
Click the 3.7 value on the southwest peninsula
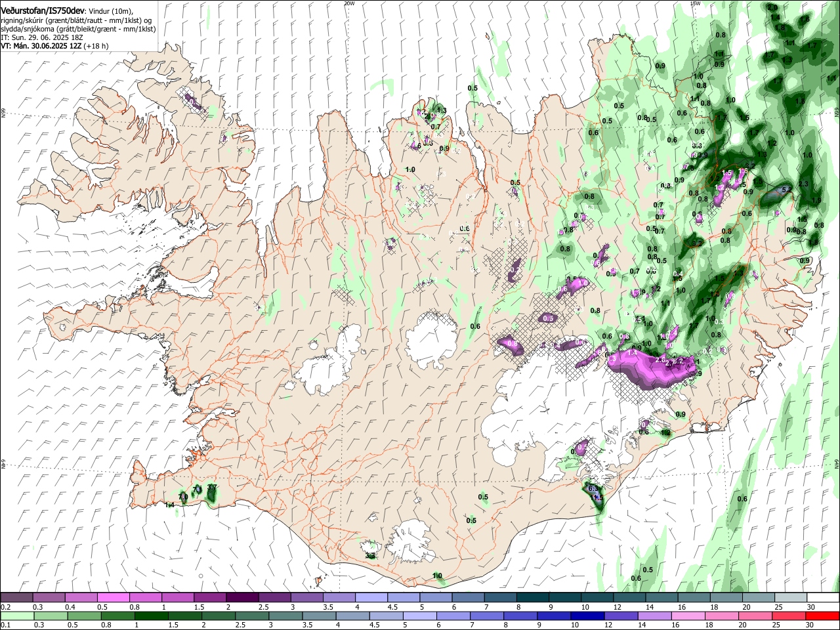[x=211, y=488]
